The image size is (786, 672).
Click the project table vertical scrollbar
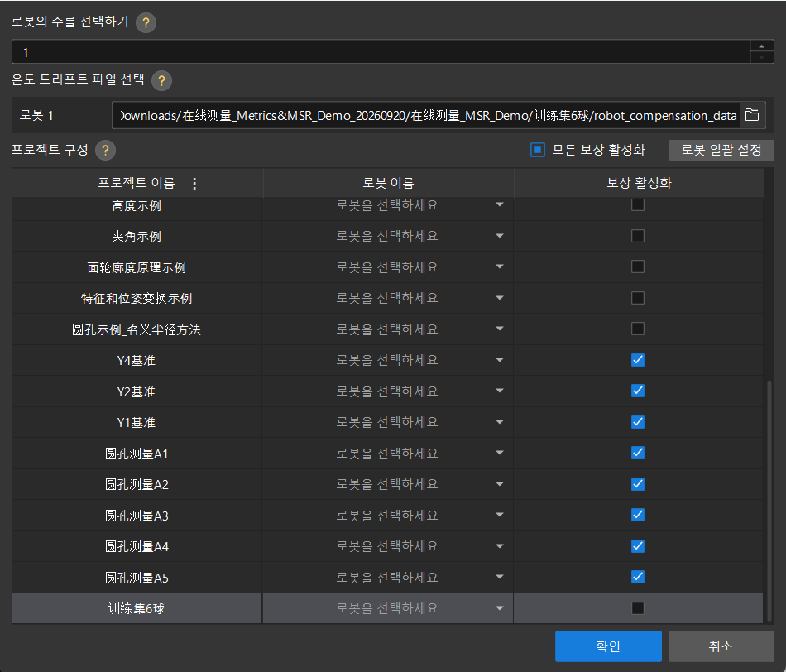click(x=769, y=502)
